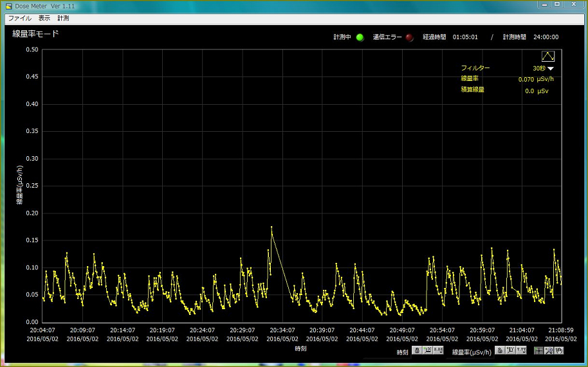Open the 表示 menu
The height and width of the screenshot is (367, 588).
click(44, 19)
